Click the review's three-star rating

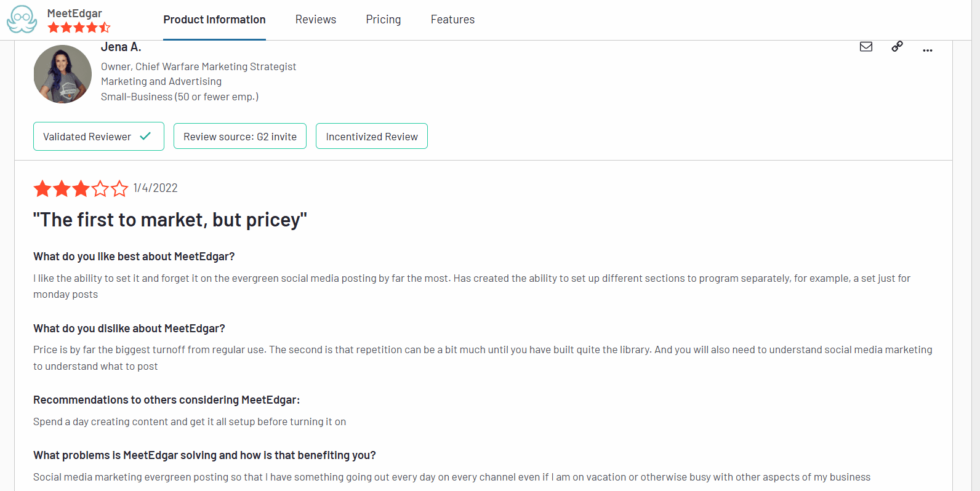pyautogui.click(x=81, y=188)
